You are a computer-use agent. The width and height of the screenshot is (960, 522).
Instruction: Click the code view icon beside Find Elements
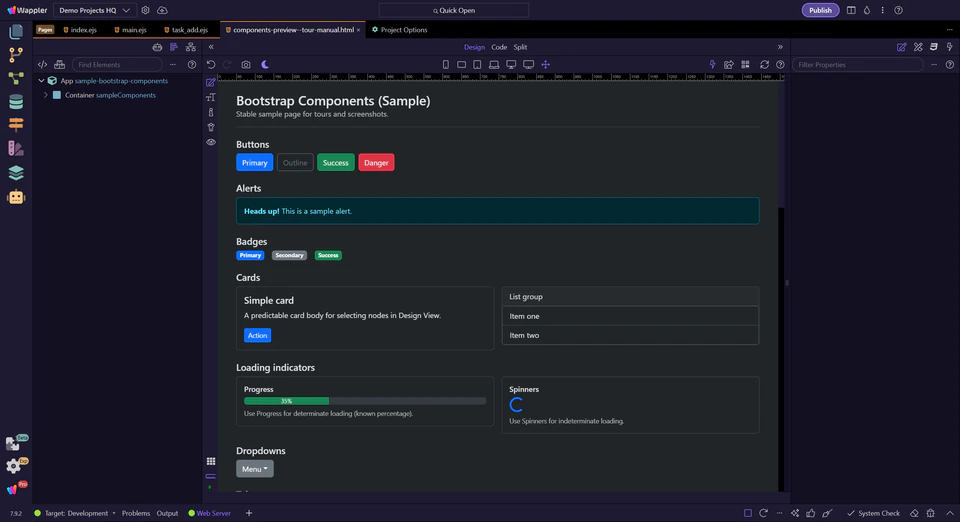pyautogui.click(x=42, y=64)
